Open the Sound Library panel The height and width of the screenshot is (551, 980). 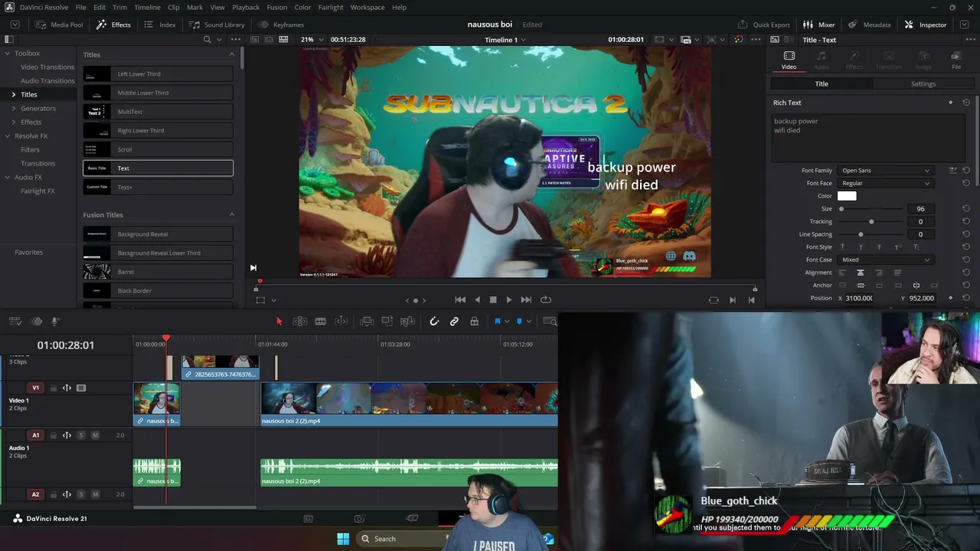(217, 24)
